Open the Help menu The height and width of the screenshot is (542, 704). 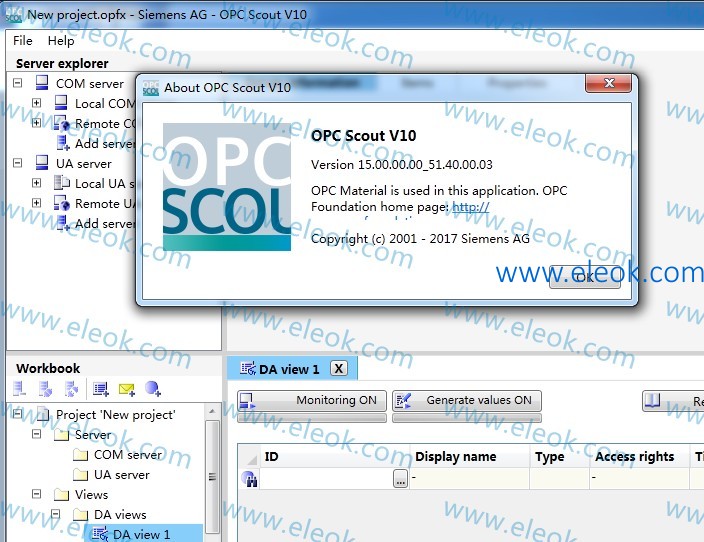(x=61, y=41)
